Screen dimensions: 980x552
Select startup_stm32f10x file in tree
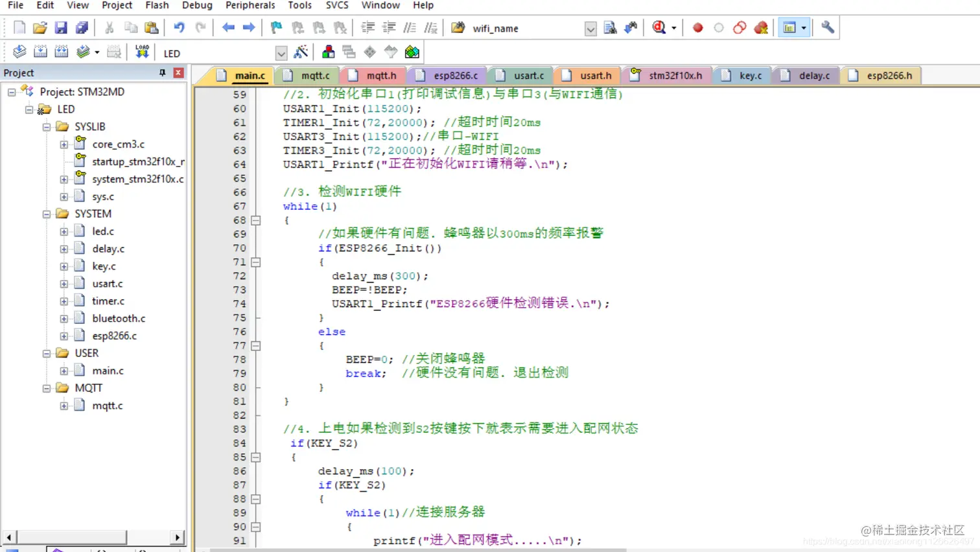coord(138,161)
